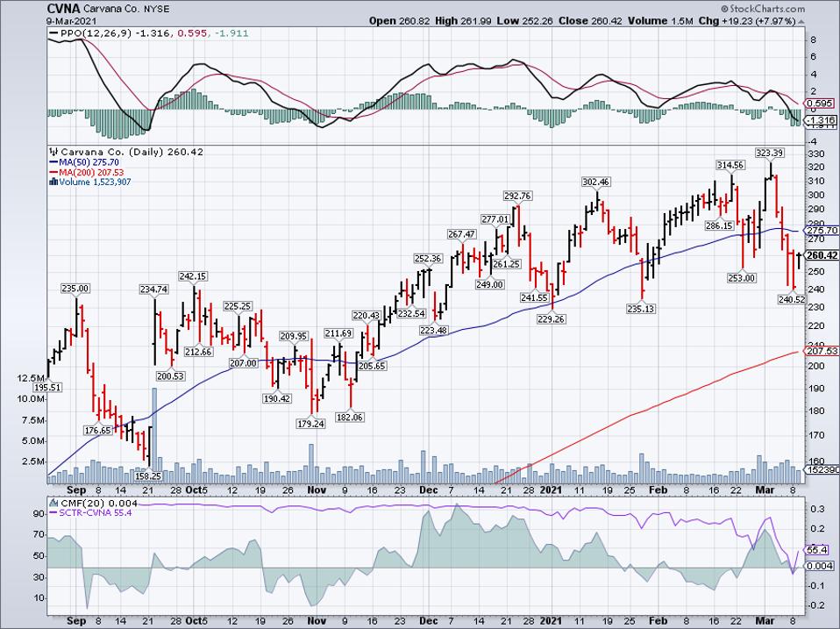Click the 277.01 price callout
Screen dimensions: 840x629
(495, 219)
